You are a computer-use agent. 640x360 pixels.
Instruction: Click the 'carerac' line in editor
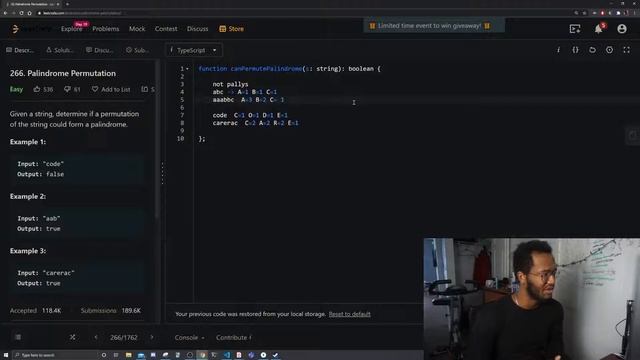click(256, 123)
